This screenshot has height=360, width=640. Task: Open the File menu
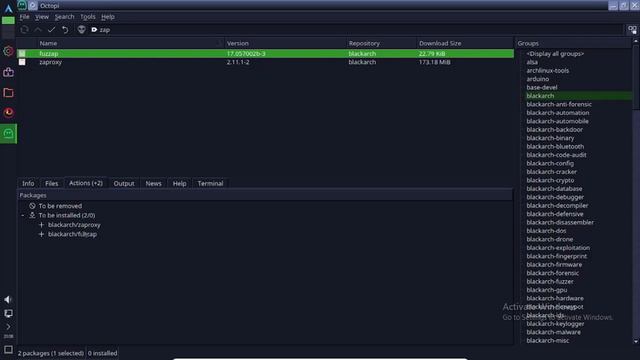tap(24, 17)
